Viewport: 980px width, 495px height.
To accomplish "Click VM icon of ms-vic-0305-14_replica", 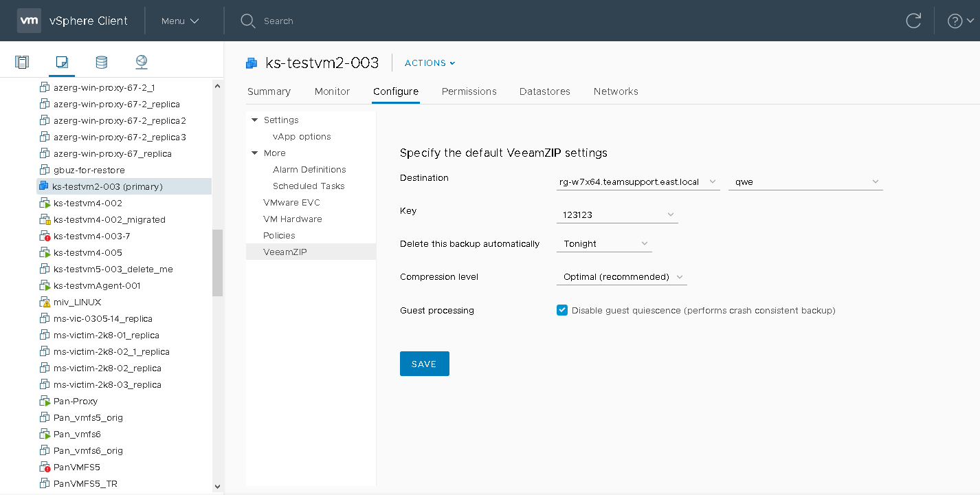I will (x=45, y=318).
